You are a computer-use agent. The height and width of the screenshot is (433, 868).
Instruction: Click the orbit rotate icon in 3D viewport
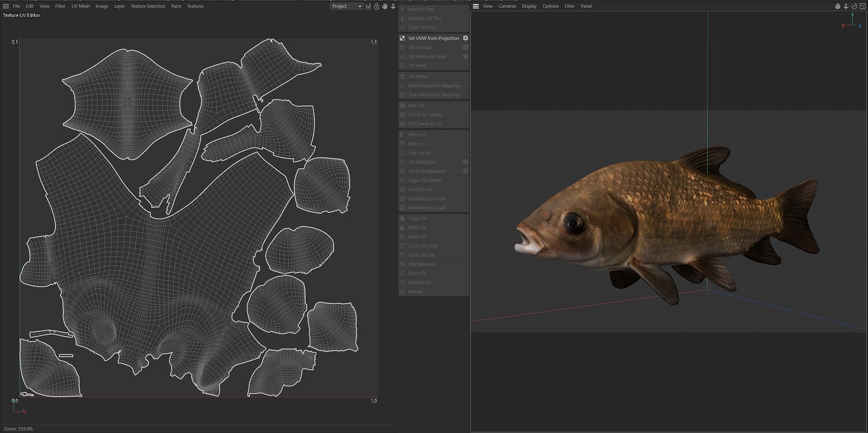click(854, 6)
